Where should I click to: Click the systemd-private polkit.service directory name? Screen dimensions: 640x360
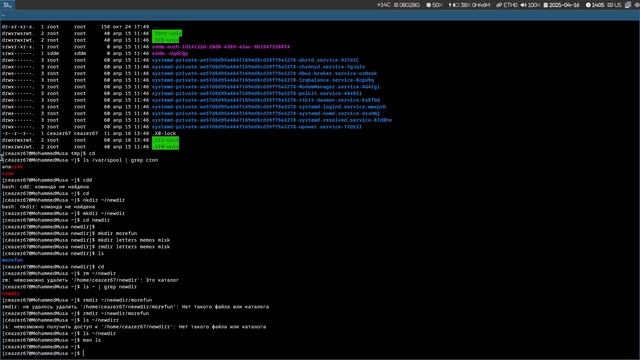tap(257, 93)
